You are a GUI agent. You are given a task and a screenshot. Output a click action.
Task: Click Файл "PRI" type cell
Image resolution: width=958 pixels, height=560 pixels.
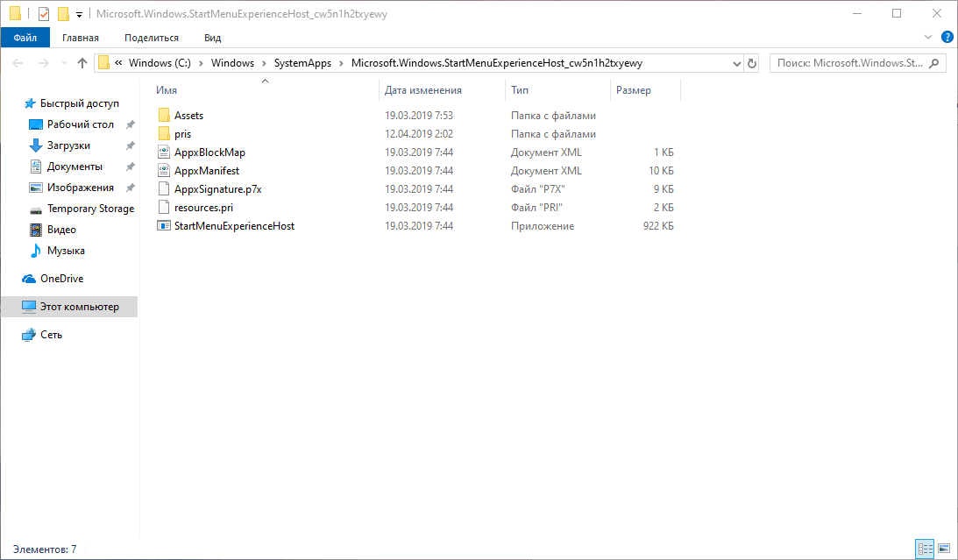coord(536,208)
